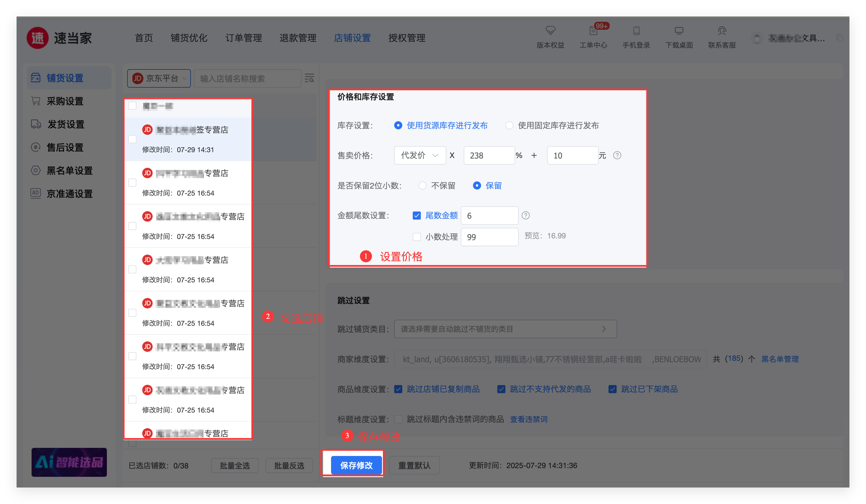Click the 保存修改 button
The width and height of the screenshot is (866, 504).
click(x=356, y=465)
